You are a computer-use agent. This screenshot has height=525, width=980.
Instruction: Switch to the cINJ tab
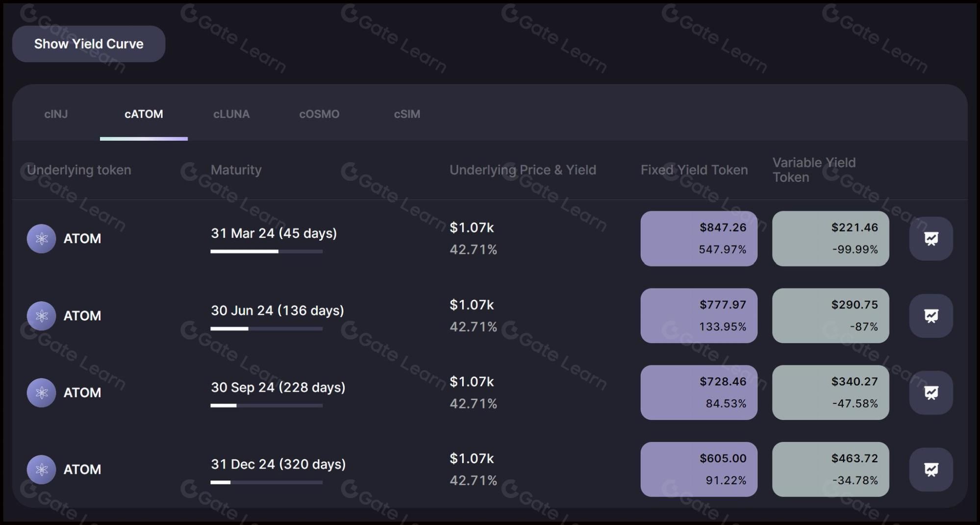(56, 114)
